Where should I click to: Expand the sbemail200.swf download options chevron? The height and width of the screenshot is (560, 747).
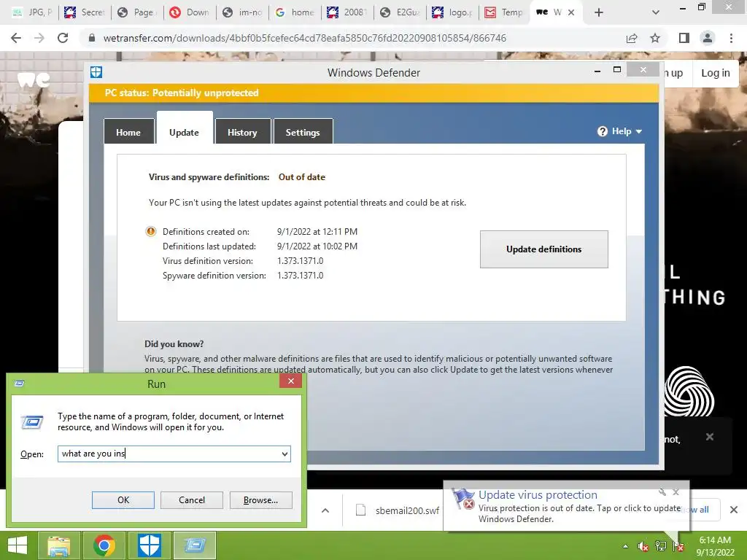pos(325,510)
